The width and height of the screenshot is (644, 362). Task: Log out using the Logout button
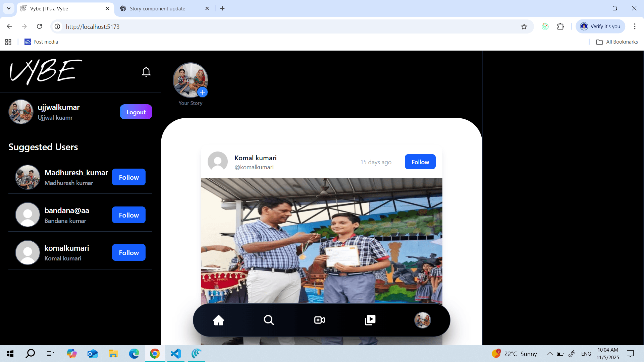point(136,112)
